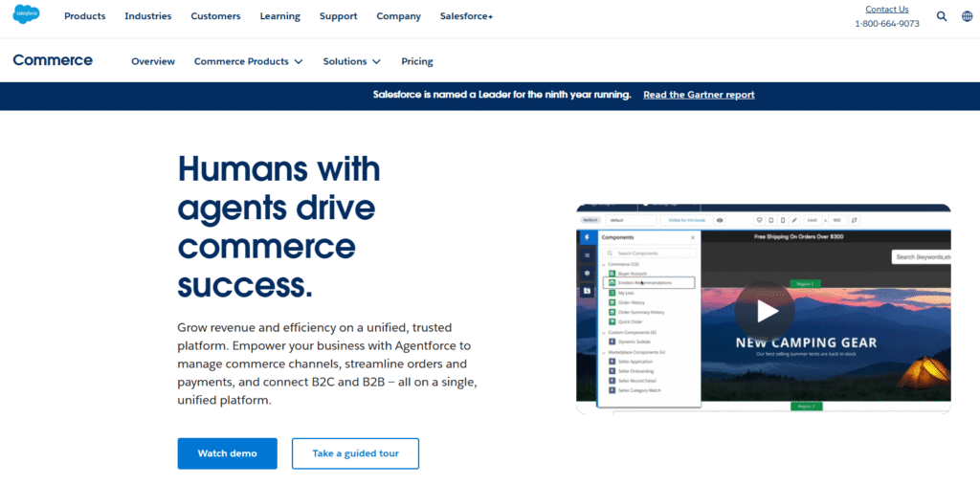Image resolution: width=980 pixels, height=485 pixels.
Task: Select the Overview tab
Action: [x=153, y=61]
